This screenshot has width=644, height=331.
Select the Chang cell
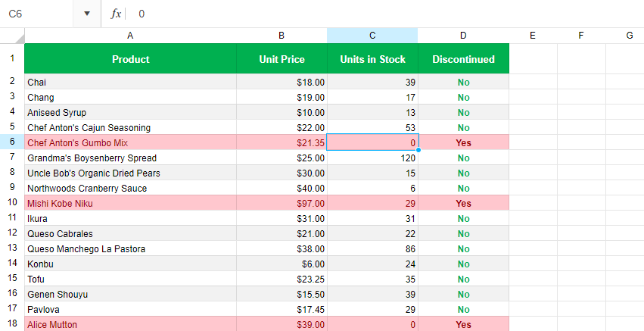click(x=130, y=97)
